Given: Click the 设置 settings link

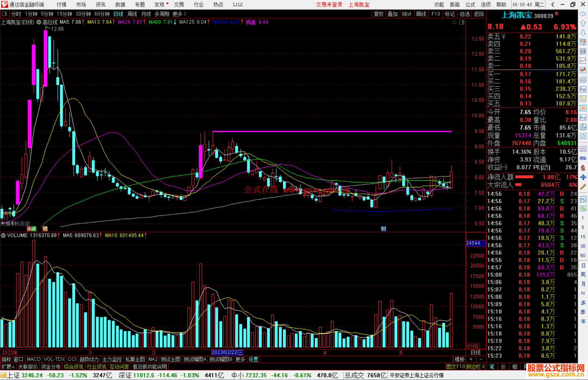Looking at the screenshot, I should click(x=253, y=359).
